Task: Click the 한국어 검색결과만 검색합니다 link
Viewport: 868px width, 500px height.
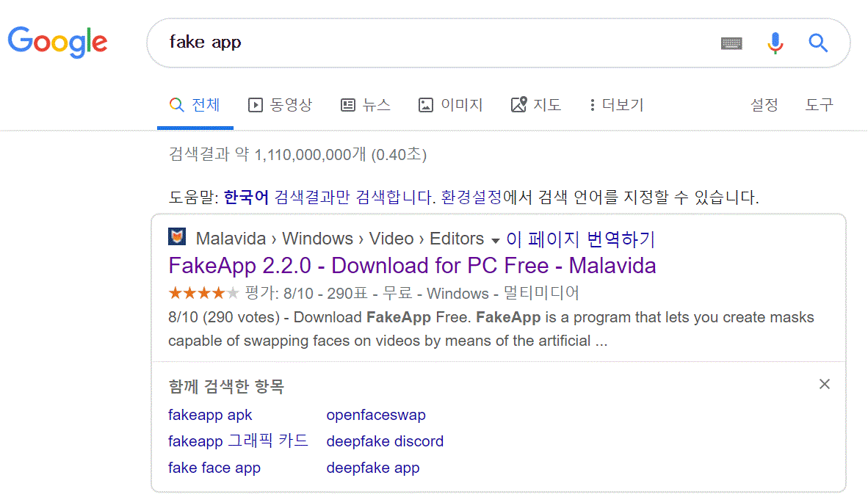Action: tap(329, 197)
